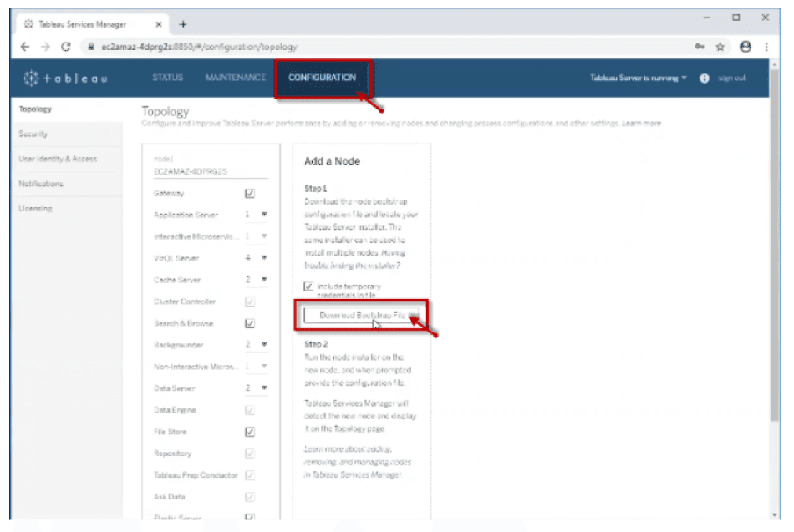Expand Tableau Server is running status menu

tap(639, 79)
